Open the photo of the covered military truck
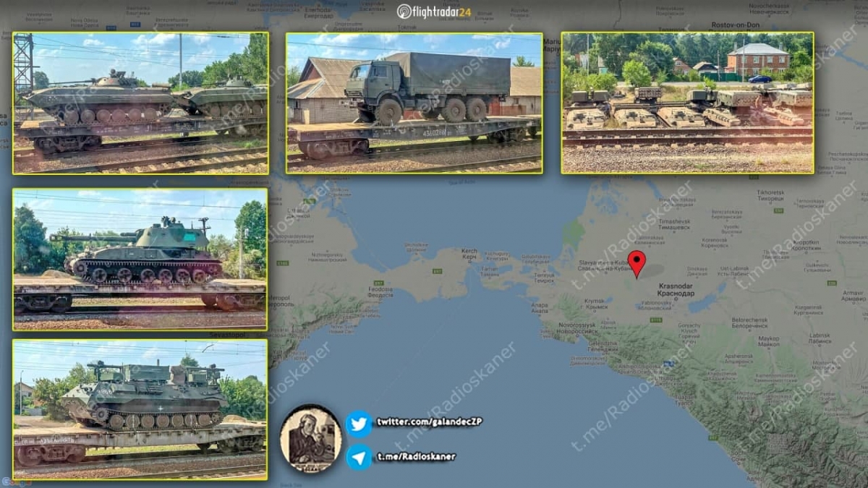 (414, 103)
